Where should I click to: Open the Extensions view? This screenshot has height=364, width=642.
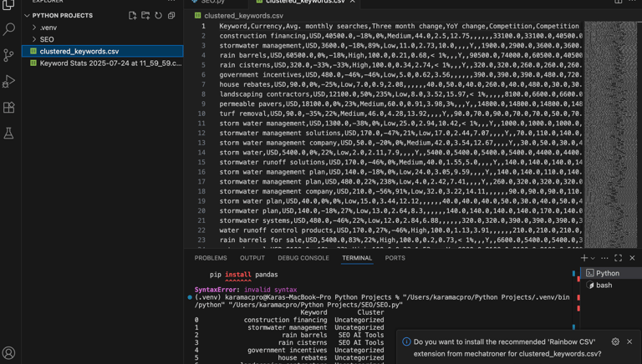8,107
